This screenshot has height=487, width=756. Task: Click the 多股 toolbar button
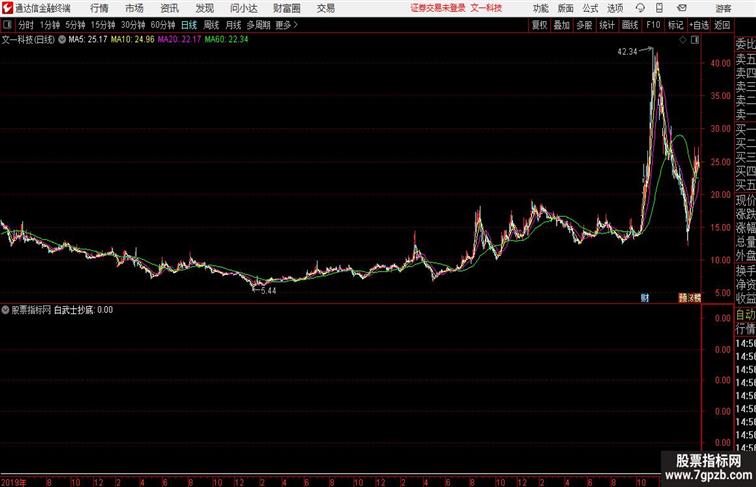pos(584,25)
